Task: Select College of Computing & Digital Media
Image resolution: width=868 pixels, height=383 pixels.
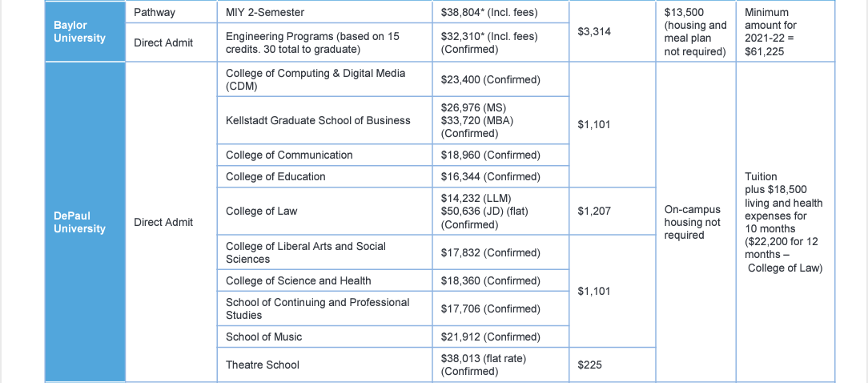Action: click(x=324, y=80)
